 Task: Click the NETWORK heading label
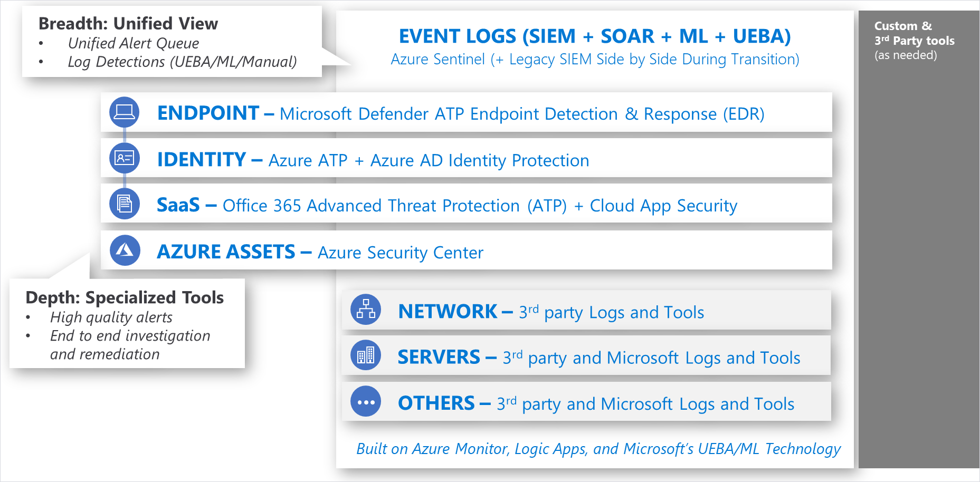point(448,312)
